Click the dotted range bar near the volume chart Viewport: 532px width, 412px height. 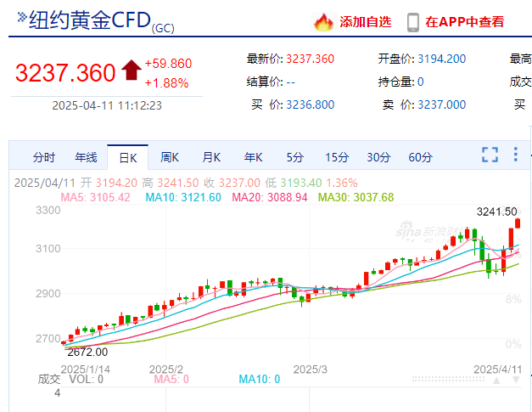point(448,379)
